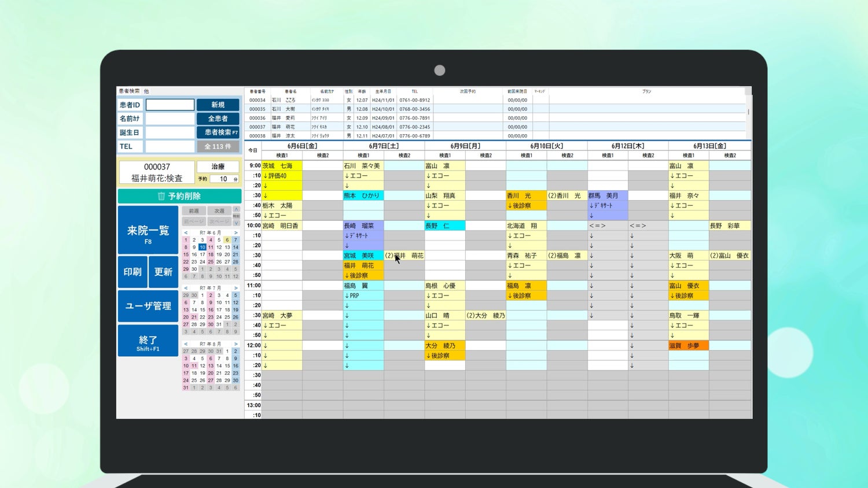The width and height of the screenshot is (868, 488).
Task: Click the time scroll down arrow
Action: click(x=236, y=223)
